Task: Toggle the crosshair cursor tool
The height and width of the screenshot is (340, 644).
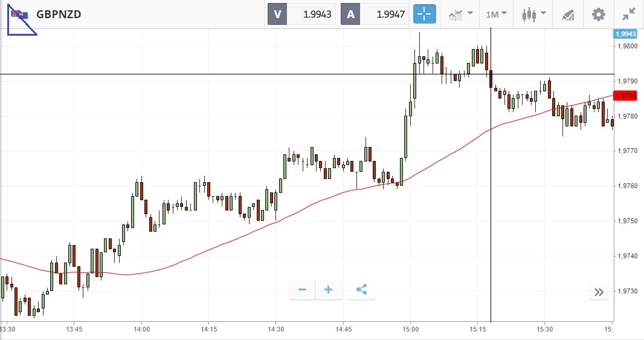Action: (424, 14)
